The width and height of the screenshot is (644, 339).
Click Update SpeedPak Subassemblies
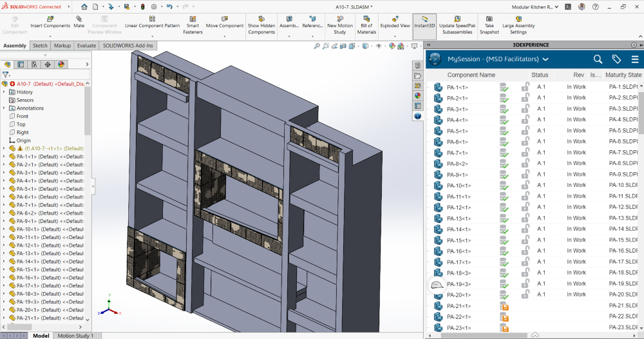457,25
